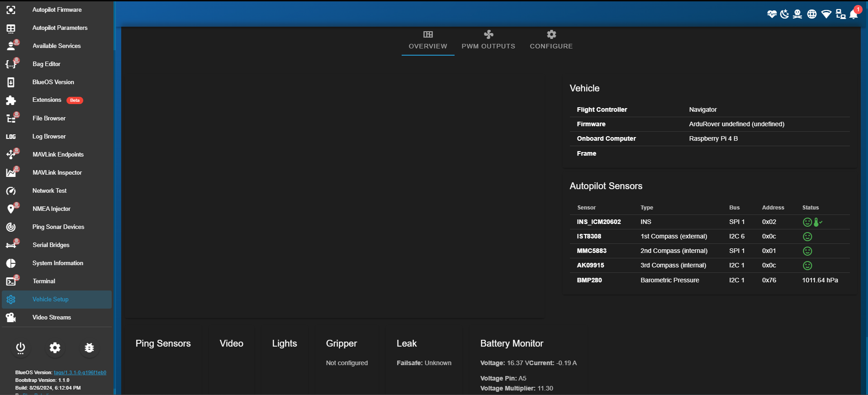Open the notifications bell with red badge
This screenshot has width=868, height=395.
(x=854, y=14)
